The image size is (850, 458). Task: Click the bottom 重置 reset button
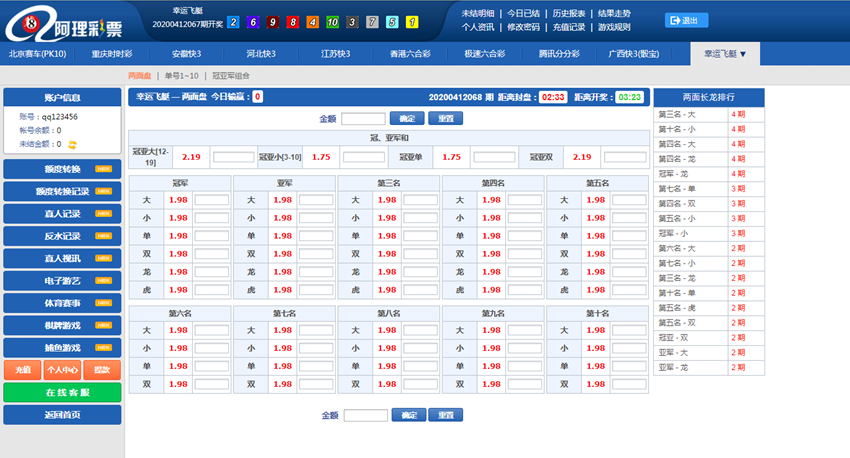point(446,415)
